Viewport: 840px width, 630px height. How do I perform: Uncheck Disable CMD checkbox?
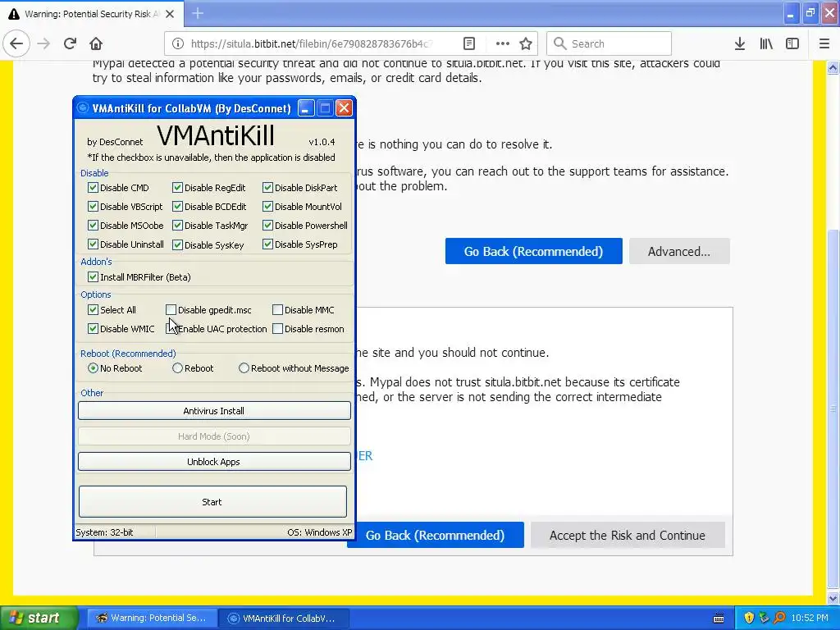point(93,188)
